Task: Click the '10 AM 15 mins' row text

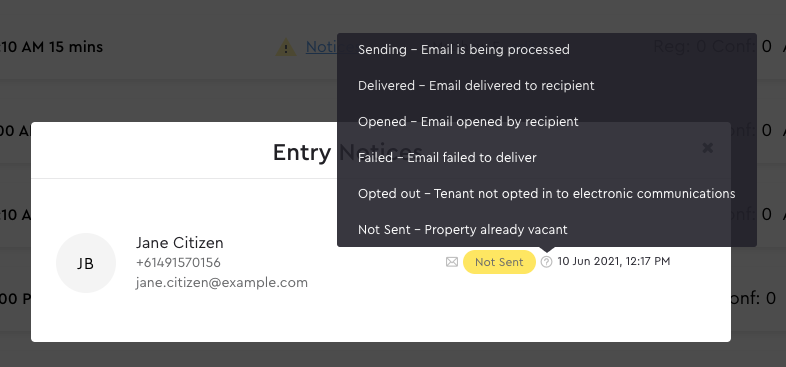Action: (x=51, y=47)
